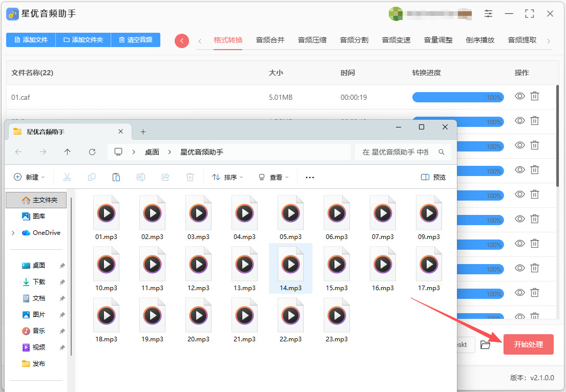Click the This PC monitor icon in address bar
This screenshot has width=566, height=392.
click(118, 152)
